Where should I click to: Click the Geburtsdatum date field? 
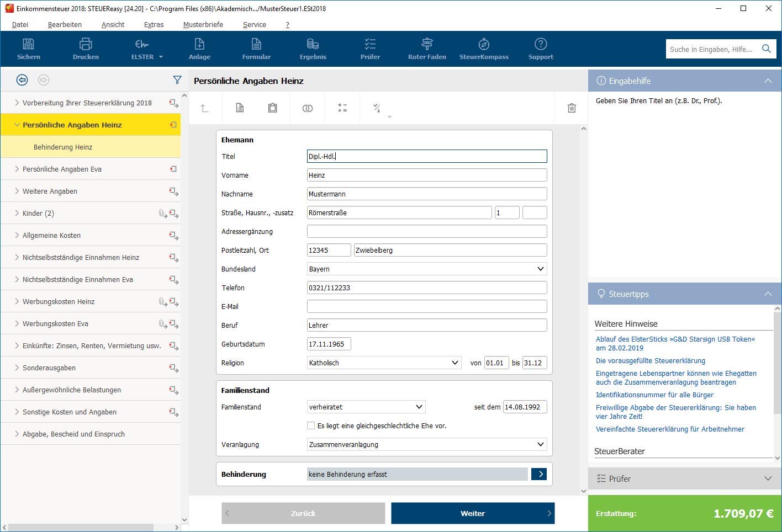click(x=329, y=344)
